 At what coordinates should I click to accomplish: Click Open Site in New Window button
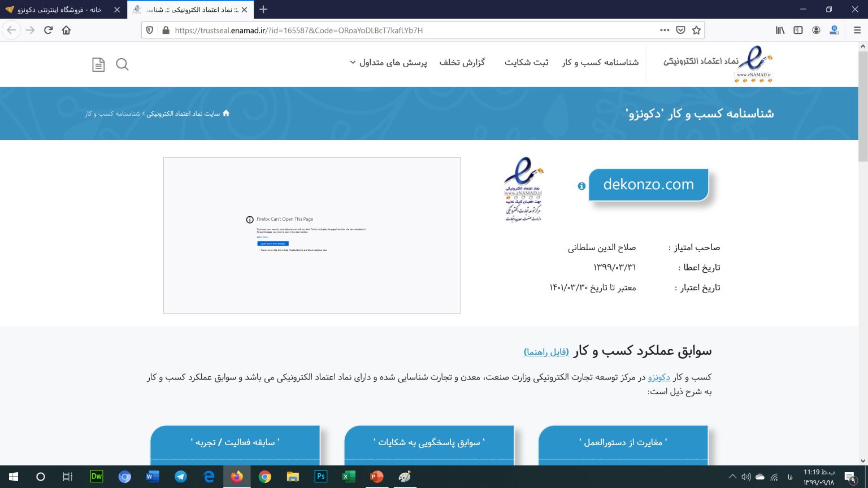coord(273,243)
